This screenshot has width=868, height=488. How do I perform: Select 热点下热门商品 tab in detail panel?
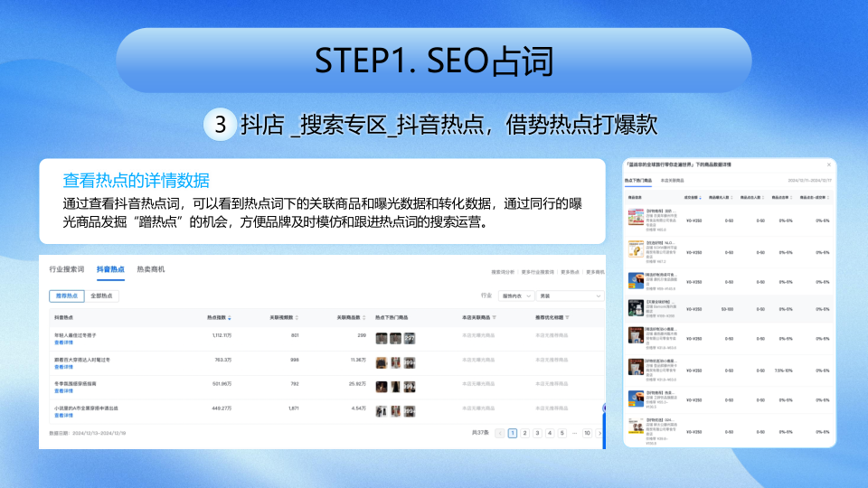coord(638,181)
